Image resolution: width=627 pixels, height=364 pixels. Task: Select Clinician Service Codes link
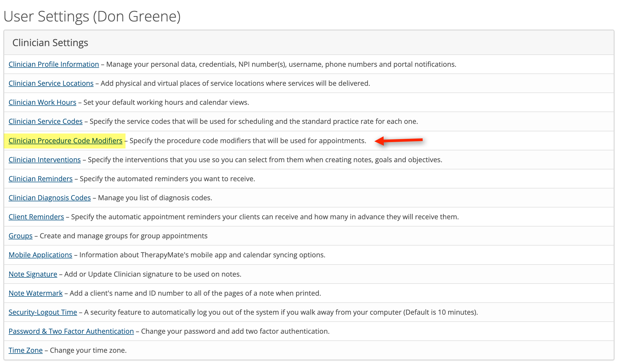coord(45,121)
